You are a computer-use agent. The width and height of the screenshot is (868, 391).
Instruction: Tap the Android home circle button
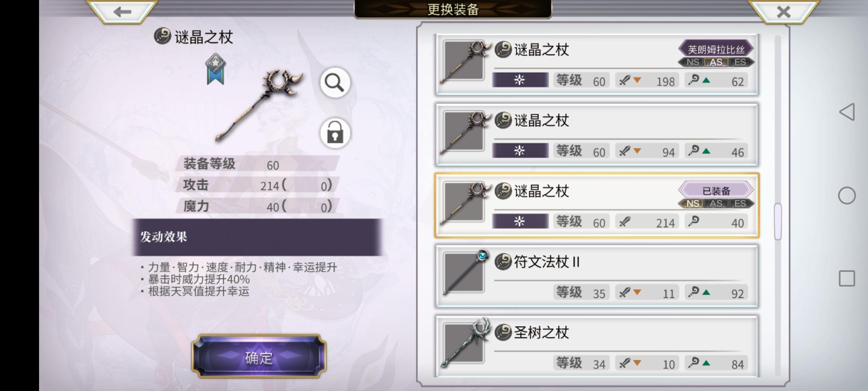[847, 195]
